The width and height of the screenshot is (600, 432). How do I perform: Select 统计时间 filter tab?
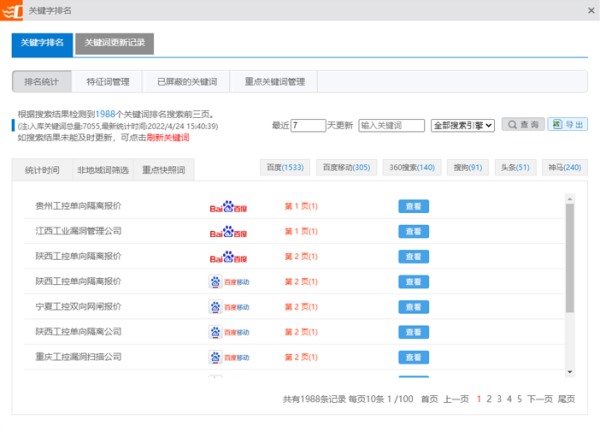pyautogui.click(x=42, y=170)
